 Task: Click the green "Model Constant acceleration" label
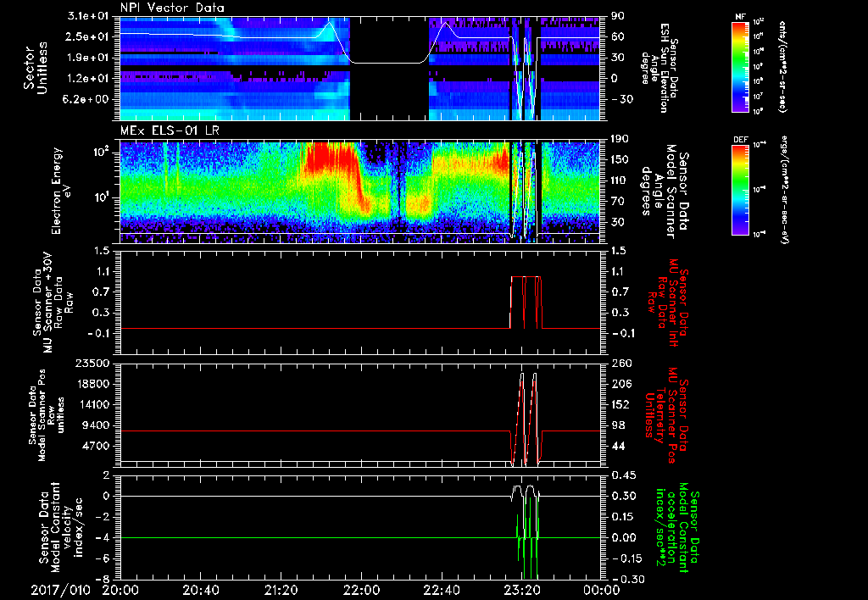pyautogui.click(x=676, y=528)
